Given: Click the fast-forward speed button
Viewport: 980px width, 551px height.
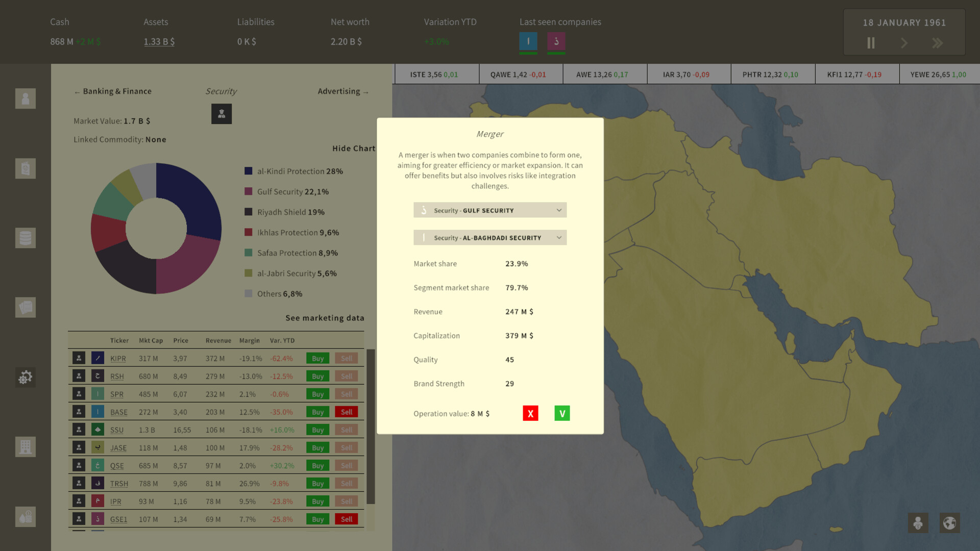Looking at the screenshot, I should [938, 43].
